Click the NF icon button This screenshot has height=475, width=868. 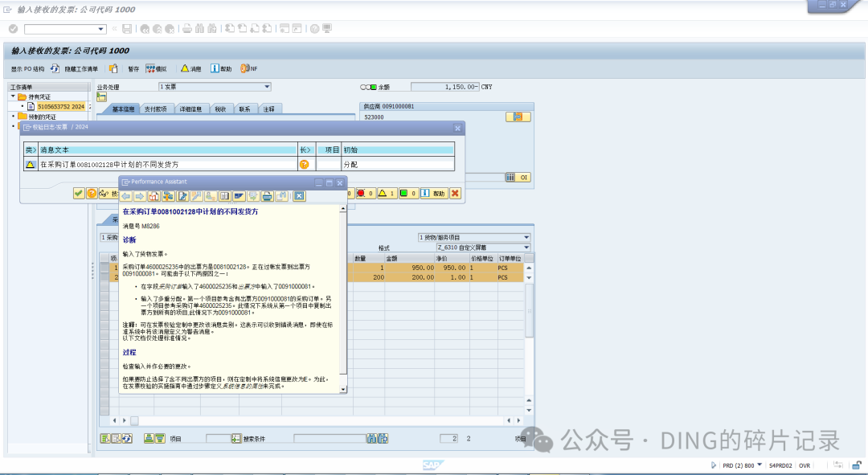pos(249,68)
